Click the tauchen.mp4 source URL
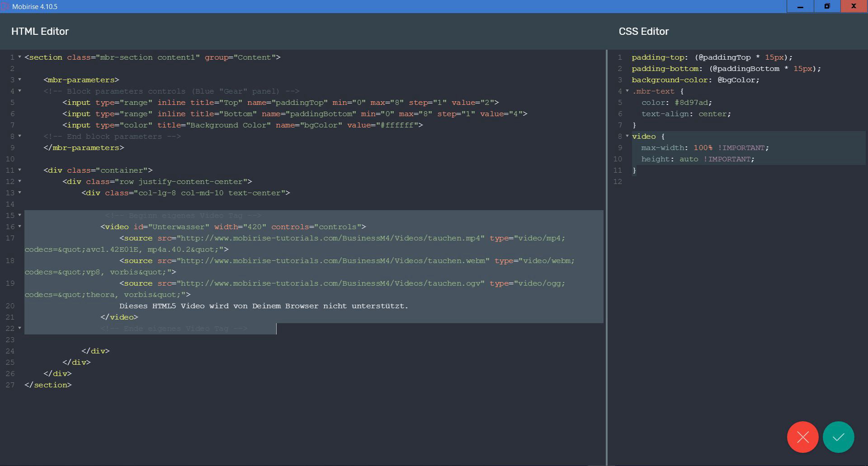Screen dimensions: 868x466 point(332,238)
